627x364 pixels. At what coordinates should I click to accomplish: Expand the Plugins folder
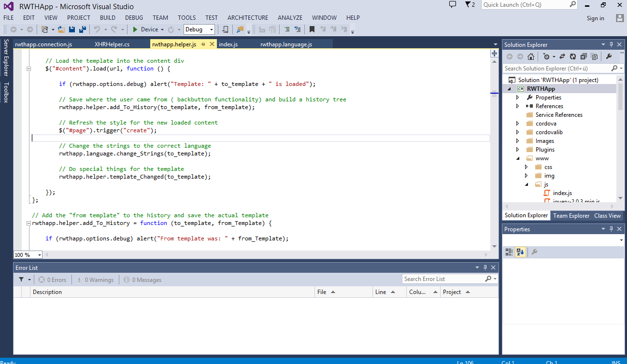pos(517,150)
